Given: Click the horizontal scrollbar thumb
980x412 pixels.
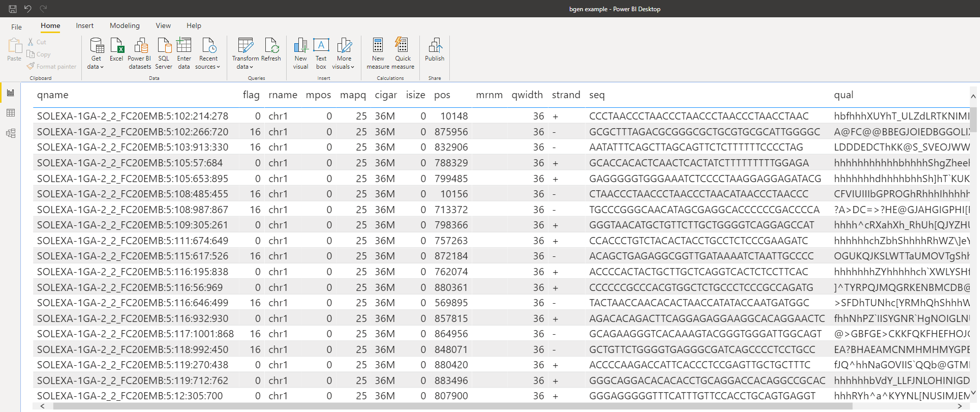Looking at the screenshot, I should click(x=452, y=406).
